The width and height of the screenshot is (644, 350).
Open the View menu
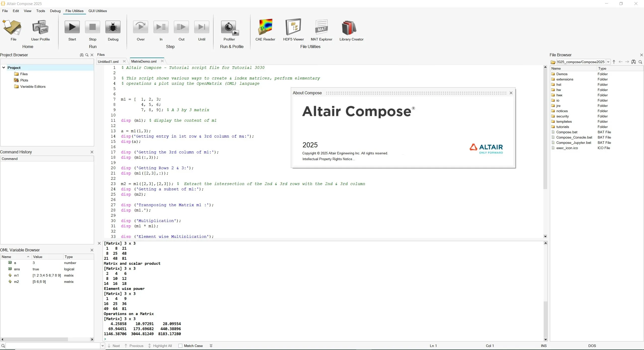click(x=28, y=11)
